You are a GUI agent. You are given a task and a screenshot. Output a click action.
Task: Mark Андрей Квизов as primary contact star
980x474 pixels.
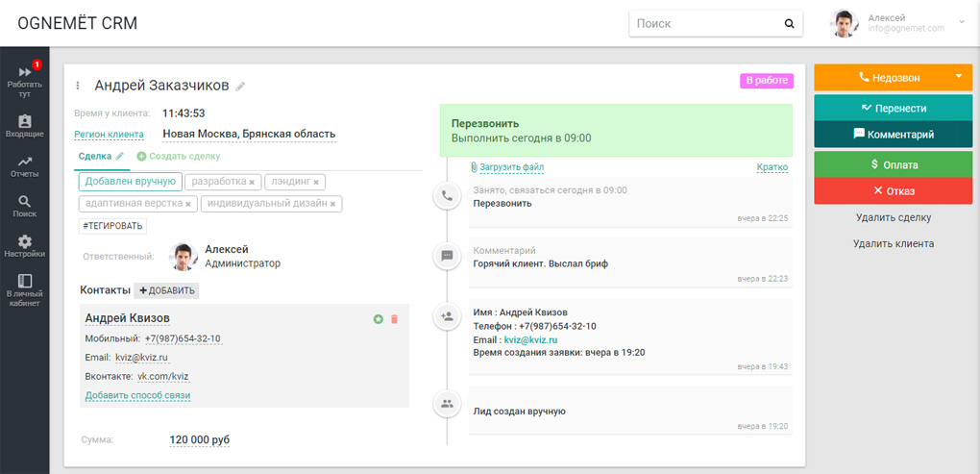(379, 319)
